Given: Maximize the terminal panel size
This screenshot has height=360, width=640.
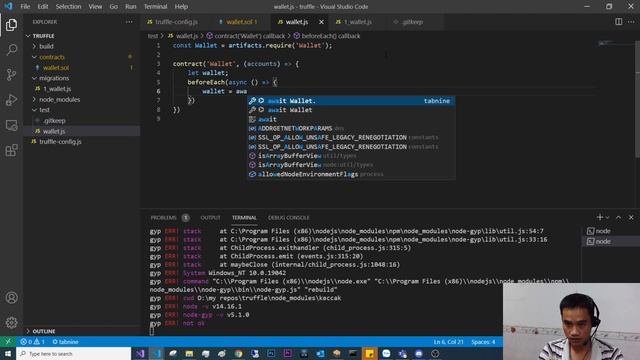Looking at the screenshot, I should pyautogui.click(x=618, y=217).
